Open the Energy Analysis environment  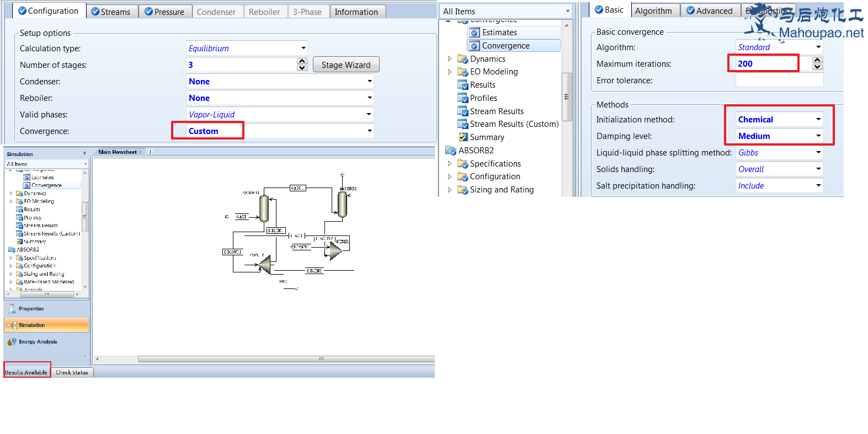46,342
